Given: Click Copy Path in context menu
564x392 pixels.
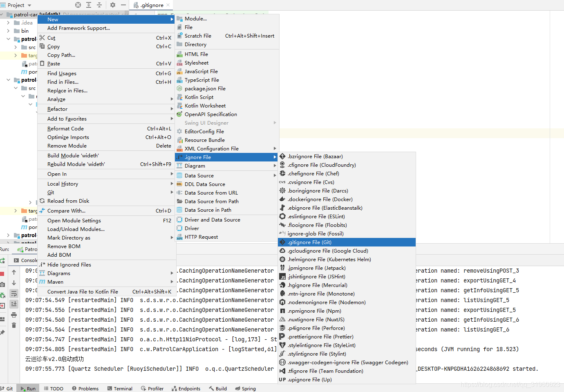Looking at the screenshot, I should [106, 55].
